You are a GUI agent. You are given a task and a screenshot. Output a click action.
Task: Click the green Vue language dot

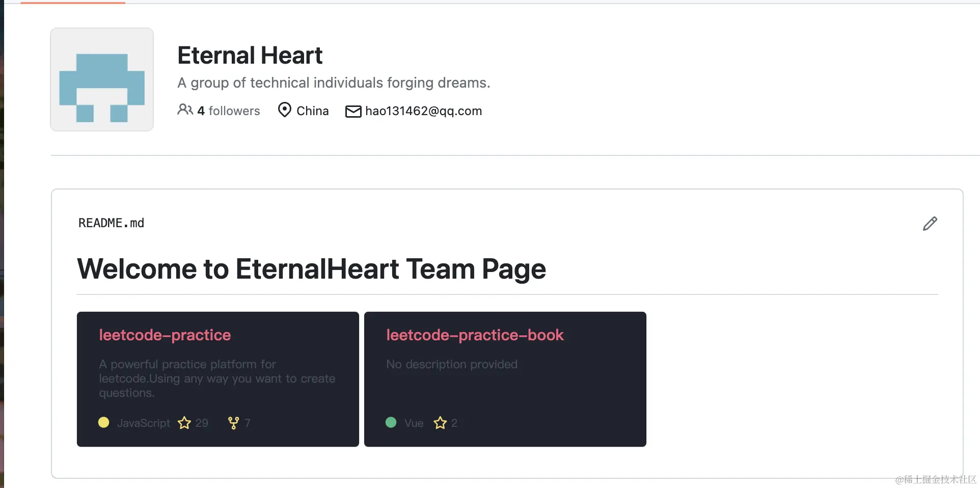point(391,422)
